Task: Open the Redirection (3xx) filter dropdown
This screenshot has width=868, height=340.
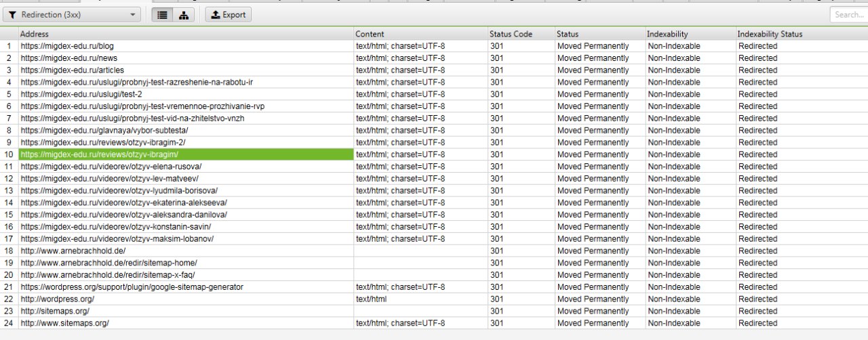Action: coord(72,14)
